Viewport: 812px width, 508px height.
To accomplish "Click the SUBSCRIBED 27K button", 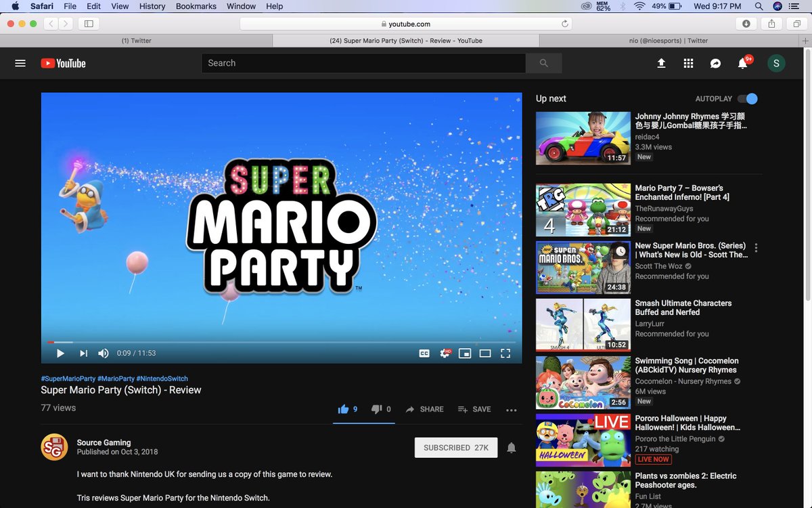I will tap(456, 448).
